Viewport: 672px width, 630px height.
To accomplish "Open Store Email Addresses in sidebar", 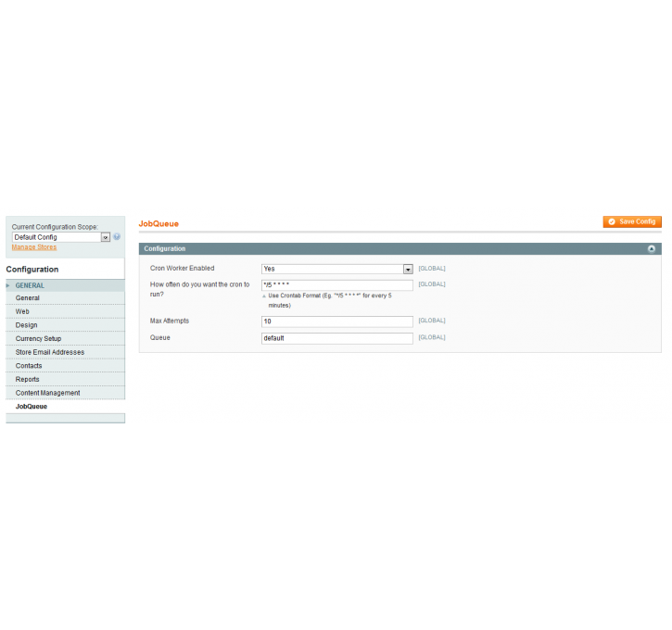I will click(65, 352).
